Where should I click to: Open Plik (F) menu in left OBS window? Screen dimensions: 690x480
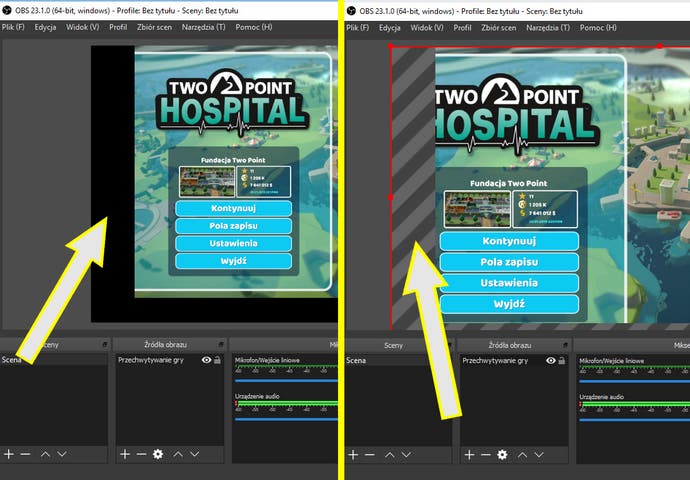pyautogui.click(x=13, y=27)
